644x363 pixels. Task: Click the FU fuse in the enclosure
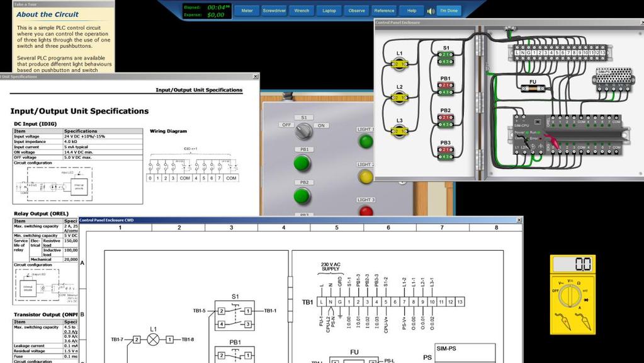(533, 88)
